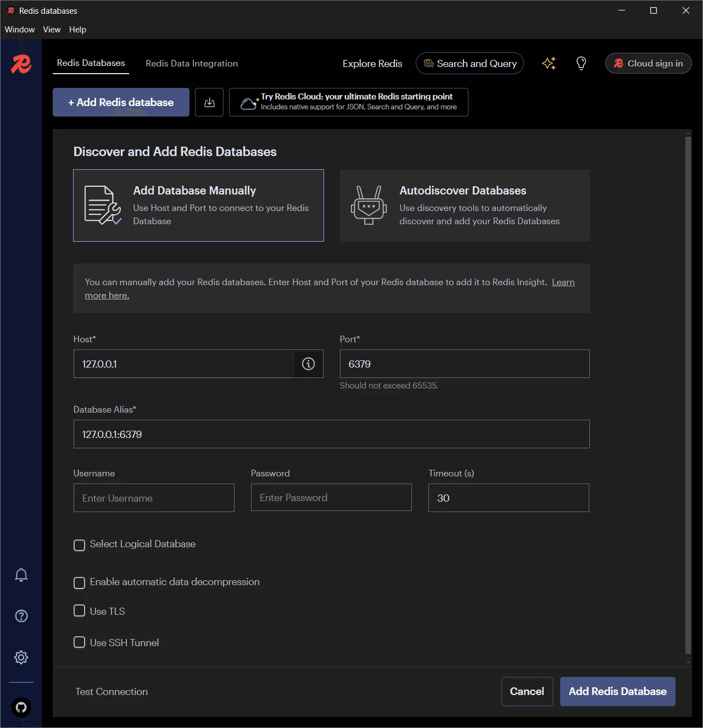Viewport: 703px width, 728px height.
Task: Open the notifications bell in sidebar
Action: pyautogui.click(x=21, y=575)
